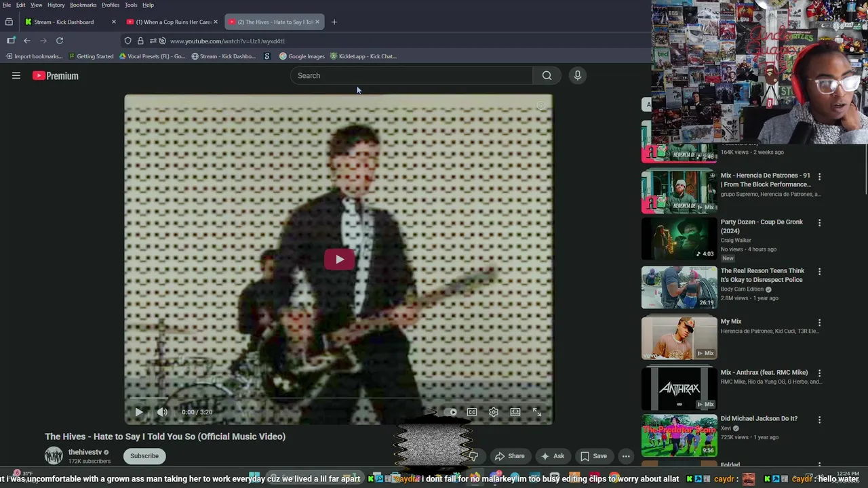
Task: Open options for Party Dozen video
Action: pyautogui.click(x=819, y=222)
